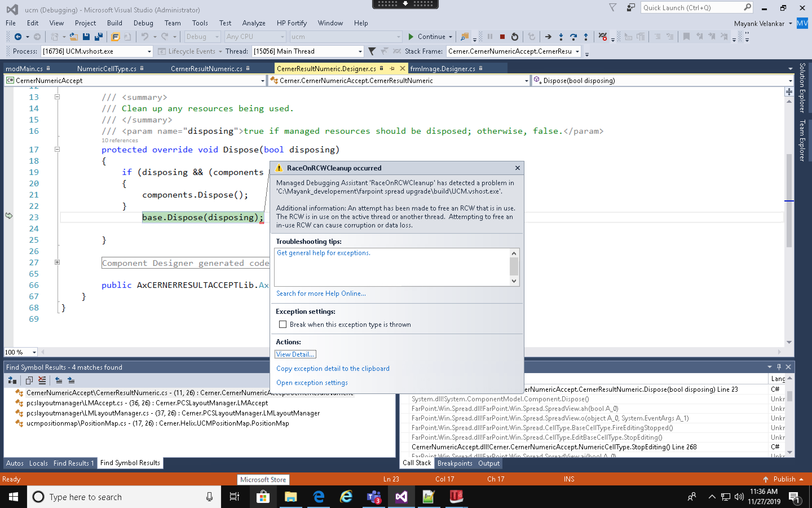Click the editor split window handle icon
The width and height of the screenshot is (812, 508).
click(789, 91)
